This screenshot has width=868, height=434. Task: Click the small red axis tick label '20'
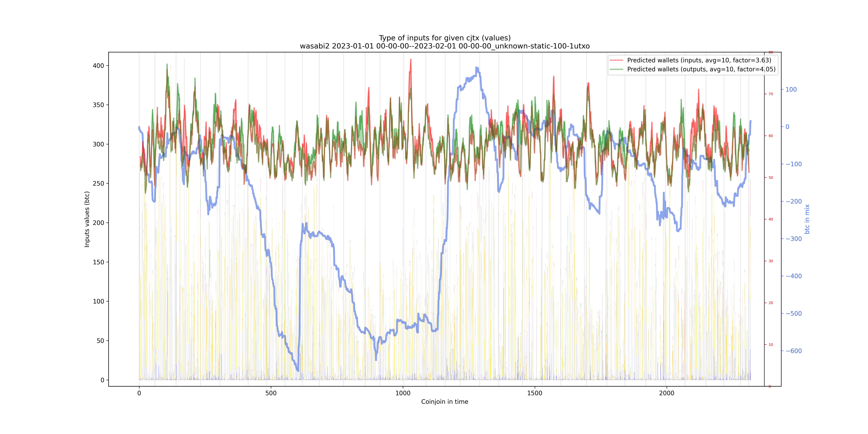coord(771,303)
